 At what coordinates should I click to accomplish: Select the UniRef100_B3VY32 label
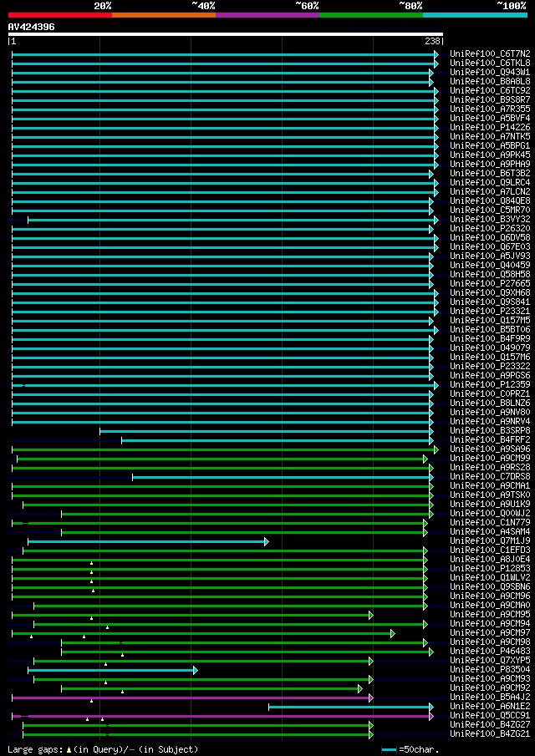pyautogui.click(x=490, y=220)
